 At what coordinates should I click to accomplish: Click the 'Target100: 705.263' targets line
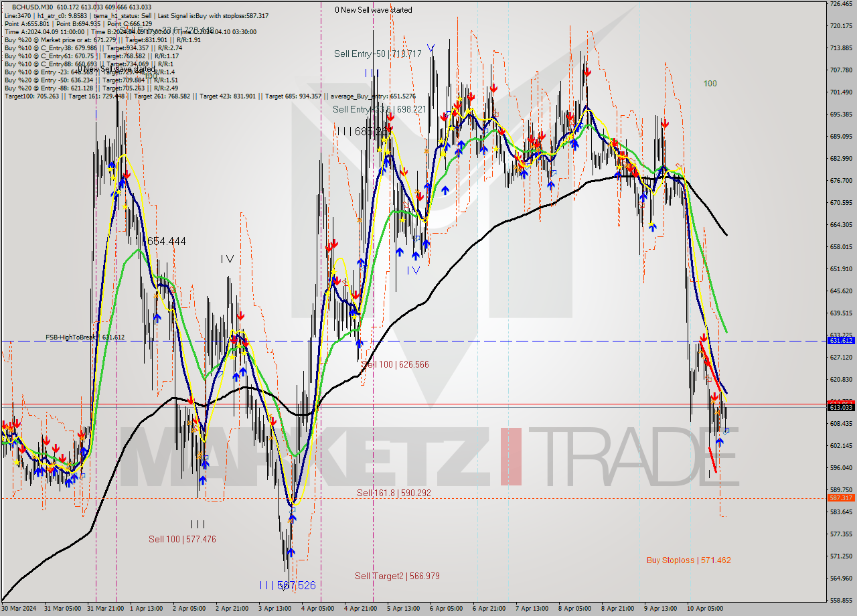tap(210, 96)
